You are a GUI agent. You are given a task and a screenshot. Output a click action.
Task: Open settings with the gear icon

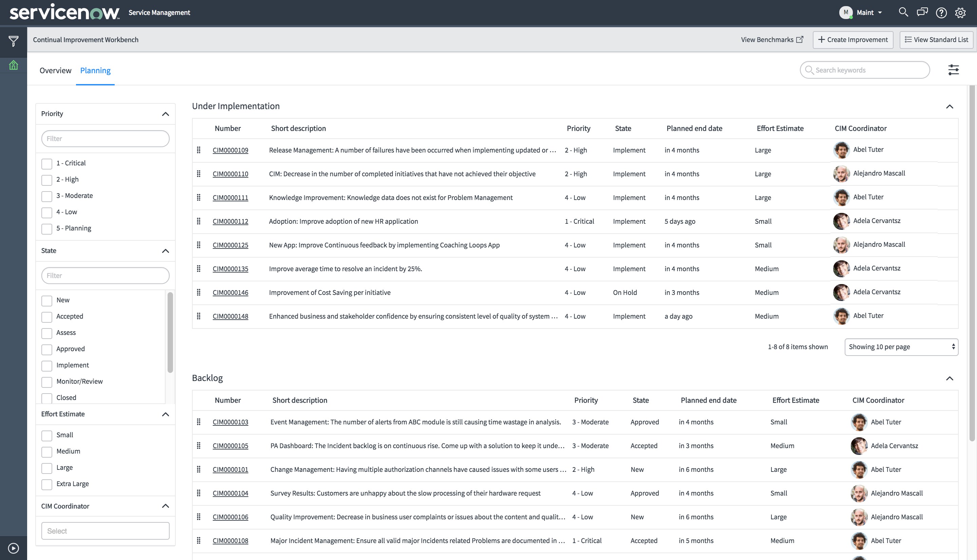point(960,12)
